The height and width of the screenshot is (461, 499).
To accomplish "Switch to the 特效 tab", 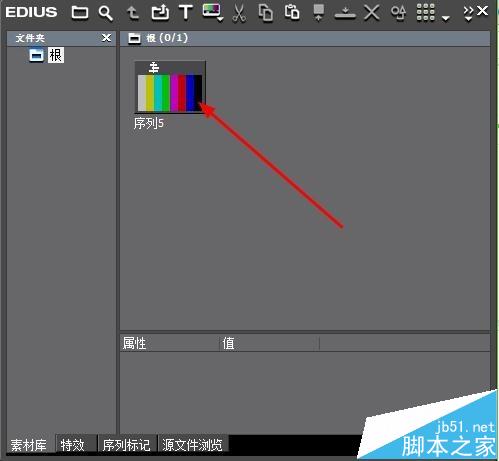I will point(76,445).
